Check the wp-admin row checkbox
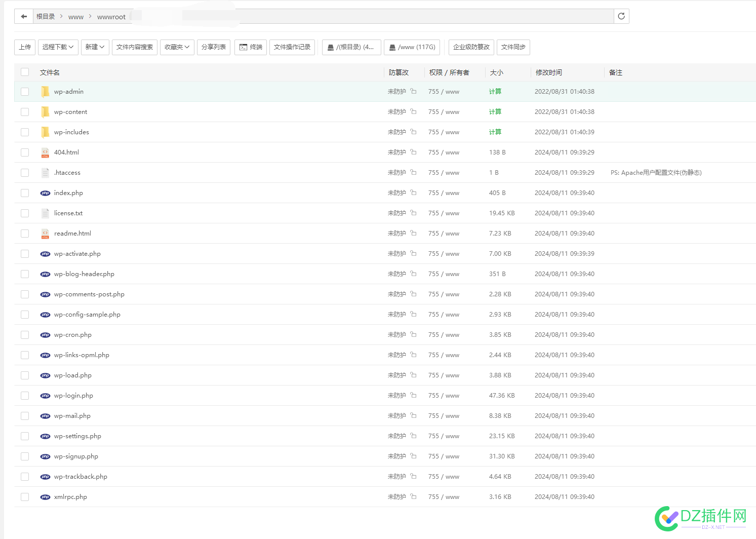The height and width of the screenshot is (539, 756). click(25, 92)
